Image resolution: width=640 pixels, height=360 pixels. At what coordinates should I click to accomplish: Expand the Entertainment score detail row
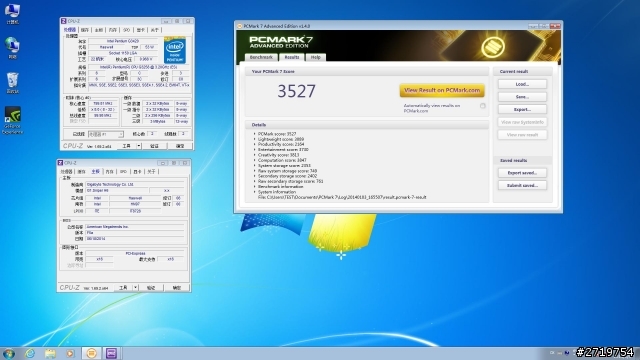tap(255, 150)
